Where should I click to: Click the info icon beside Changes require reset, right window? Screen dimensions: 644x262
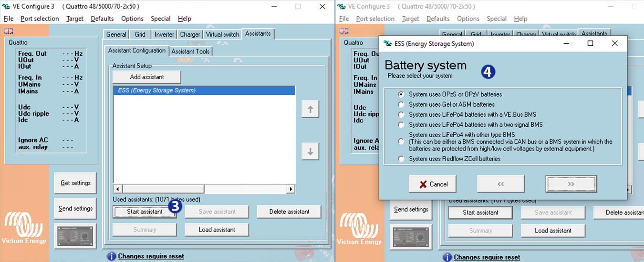point(447,257)
